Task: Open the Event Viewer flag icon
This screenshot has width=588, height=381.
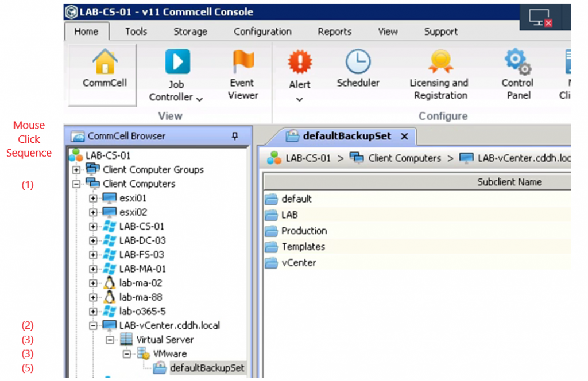Action: coord(243,61)
